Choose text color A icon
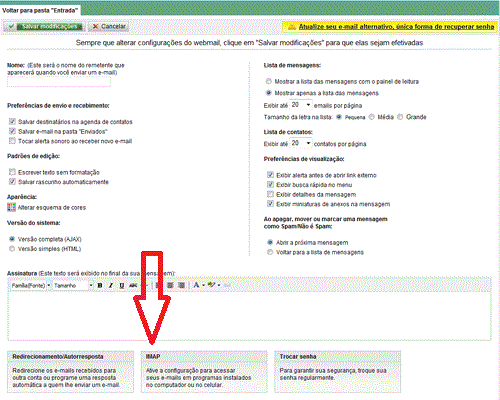 coord(196,285)
